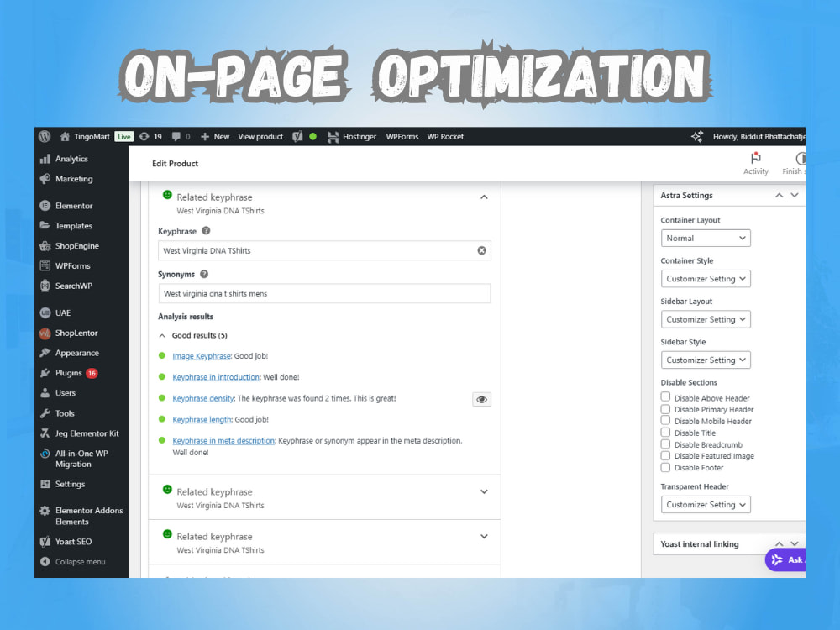The image size is (840, 630).
Task: Click the Elementor sidebar icon
Action: (x=45, y=206)
